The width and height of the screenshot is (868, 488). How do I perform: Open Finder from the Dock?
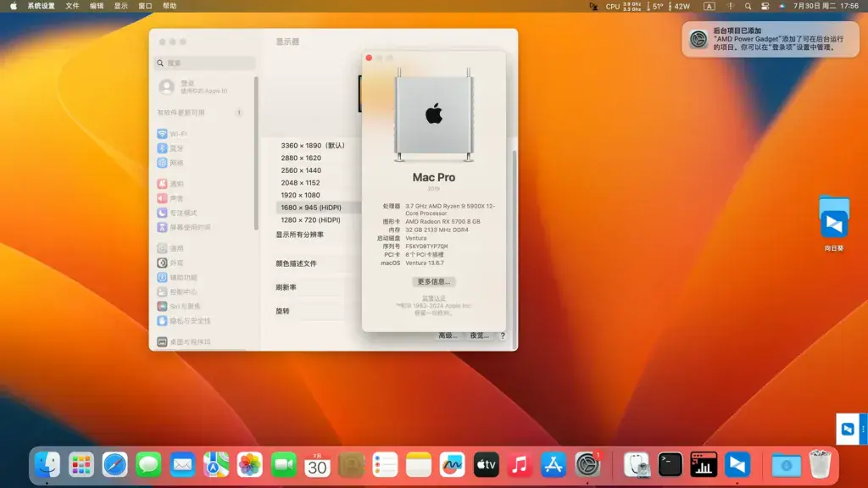click(47, 465)
